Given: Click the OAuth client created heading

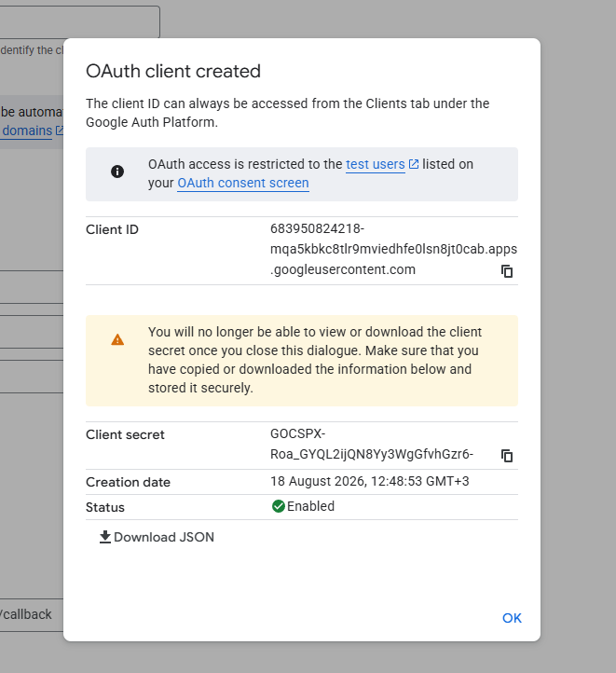Looking at the screenshot, I should click(173, 71).
